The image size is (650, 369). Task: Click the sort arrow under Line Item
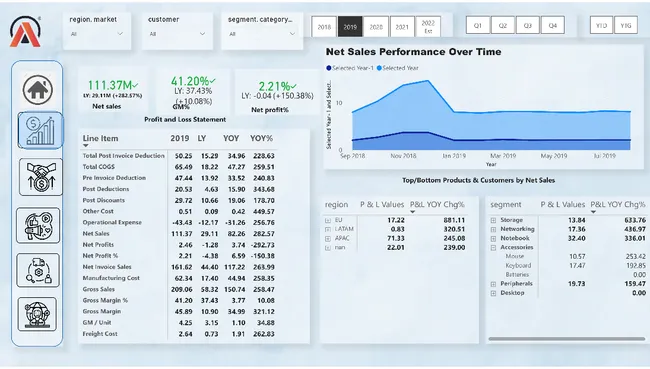click(x=86, y=146)
